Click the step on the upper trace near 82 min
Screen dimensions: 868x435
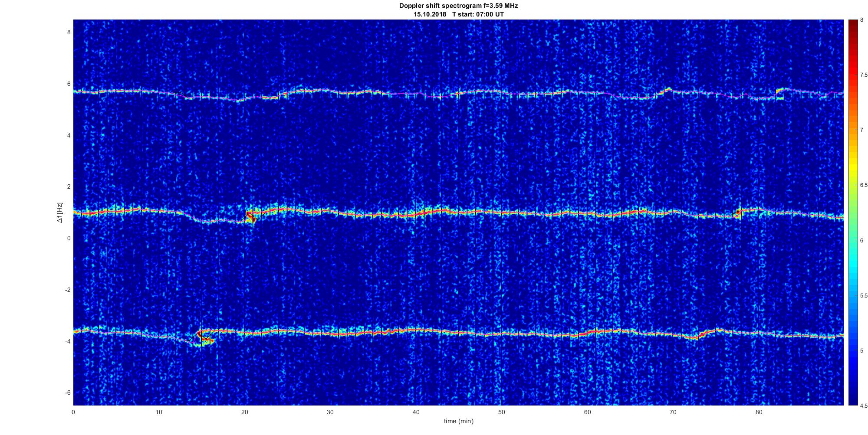780,93
